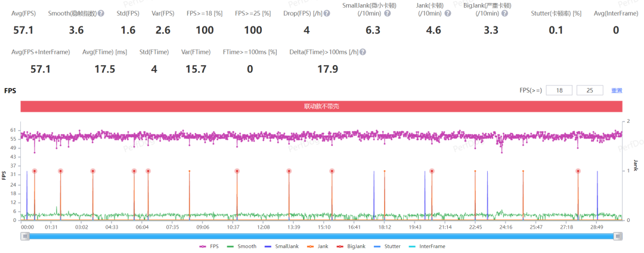Toggle the FPS series in the legend
This screenshot has width=644, height=253.
pyautogui.click(x=210, y=246)
